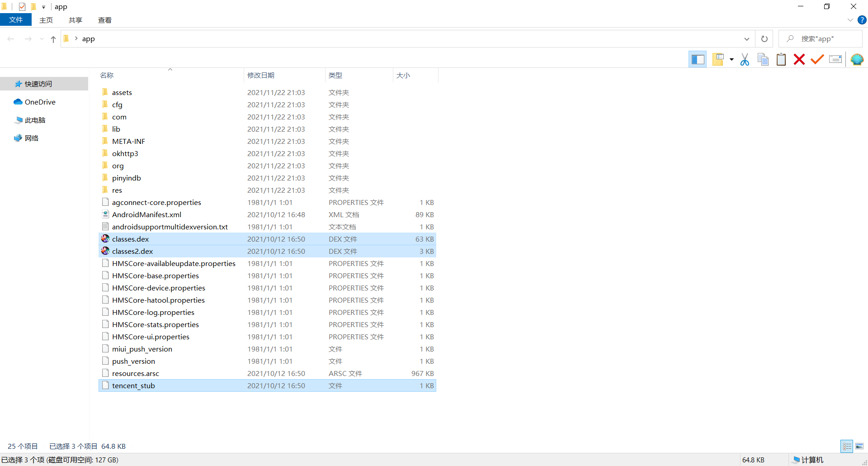This screenshot has height=466, width=868.
Task: Select the cfg folder icon
Action: (x=105, y=104)
